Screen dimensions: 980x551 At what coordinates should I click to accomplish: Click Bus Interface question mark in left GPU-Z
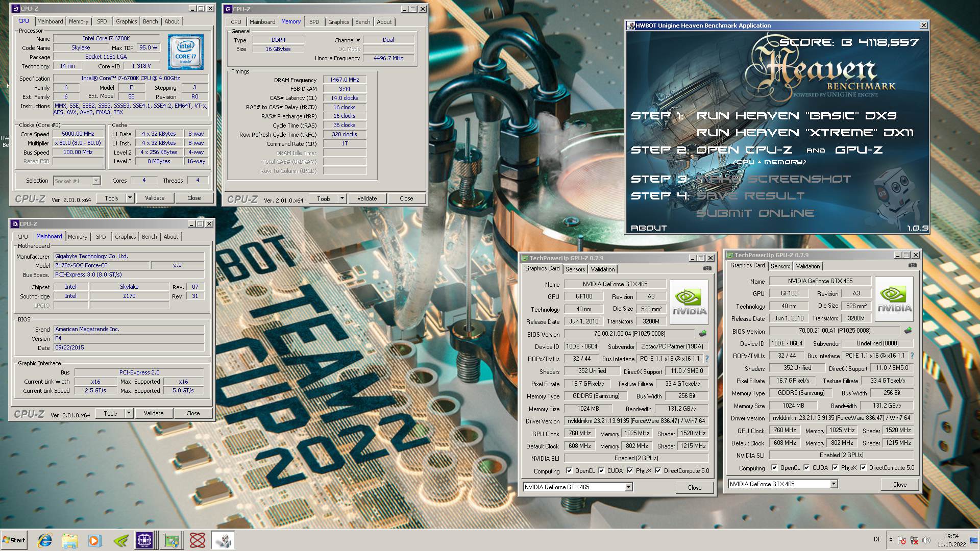tap(707, 359)
